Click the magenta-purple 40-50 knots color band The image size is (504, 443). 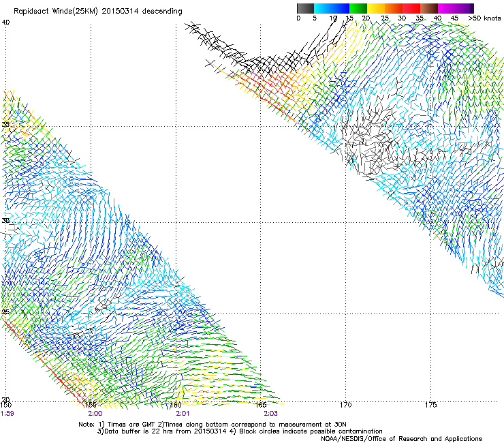pos(456,8)
